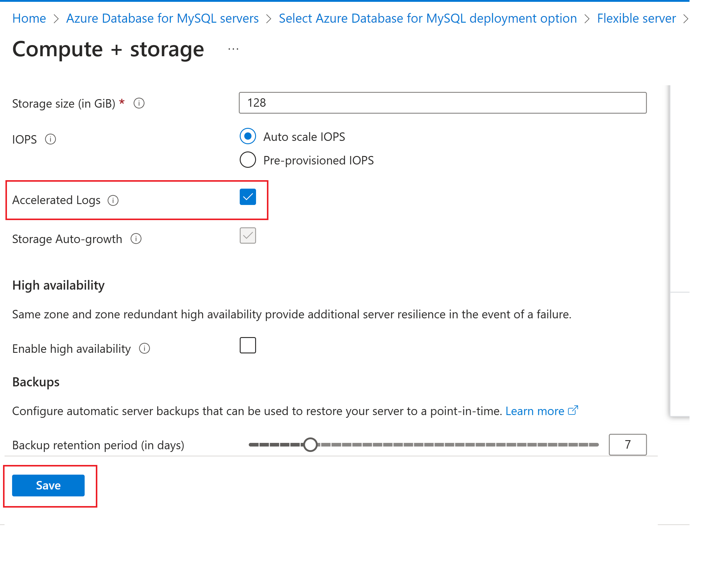Image resolution: width=701 pixels, height=588 pixels.
Task: Check the Enable high availability checkbox
Action: point(248,345)
